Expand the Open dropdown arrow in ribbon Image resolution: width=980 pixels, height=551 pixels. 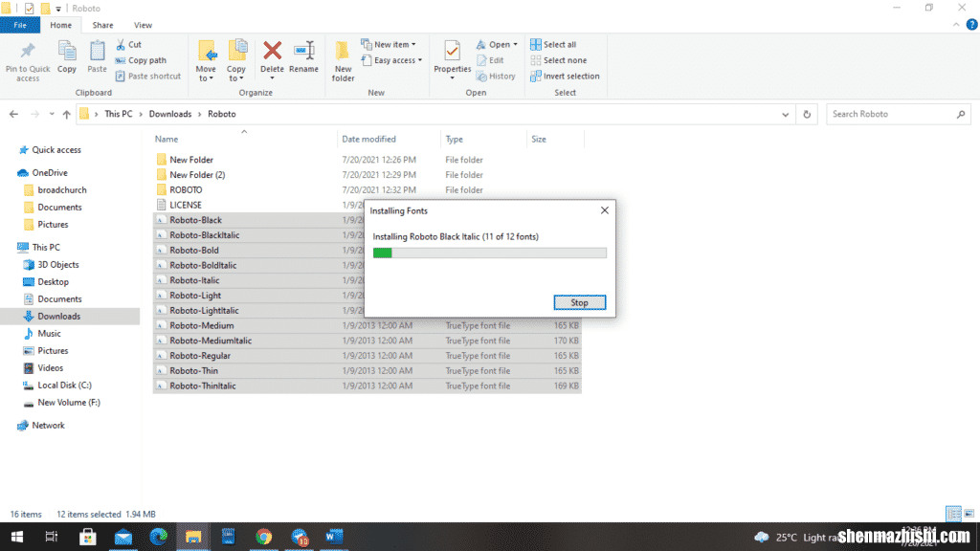515,45
